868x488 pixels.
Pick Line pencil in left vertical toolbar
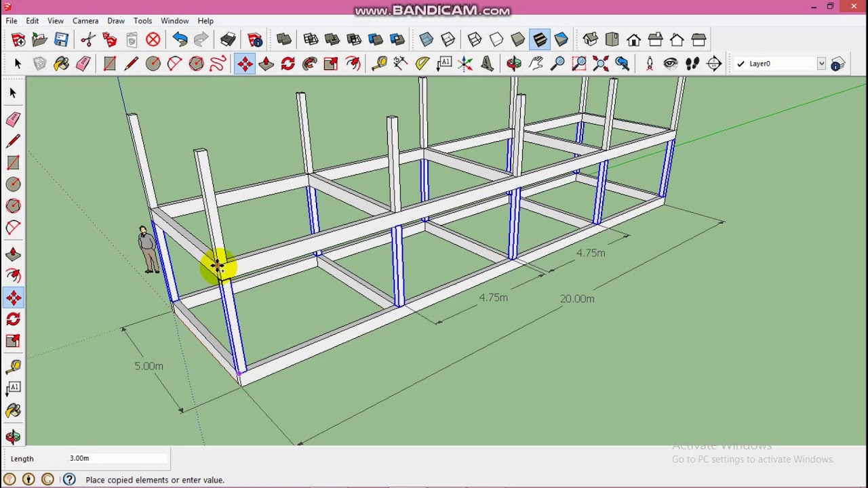pyautogui.click(x=13, y=141)
